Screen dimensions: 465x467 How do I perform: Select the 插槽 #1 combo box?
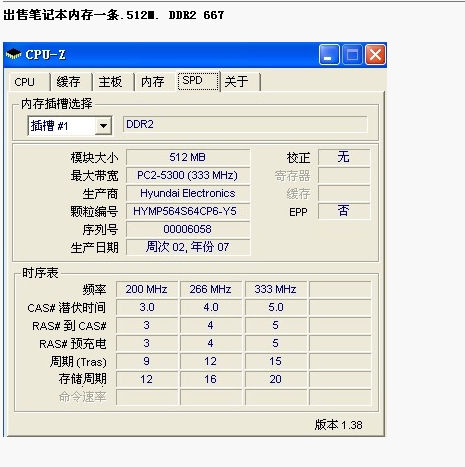tap(70, 126)
